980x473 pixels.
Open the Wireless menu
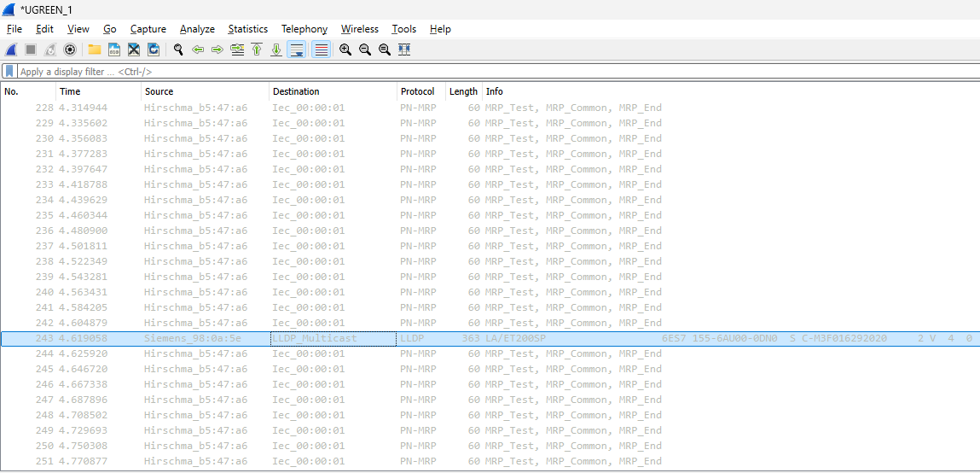[x=359, y=29]
